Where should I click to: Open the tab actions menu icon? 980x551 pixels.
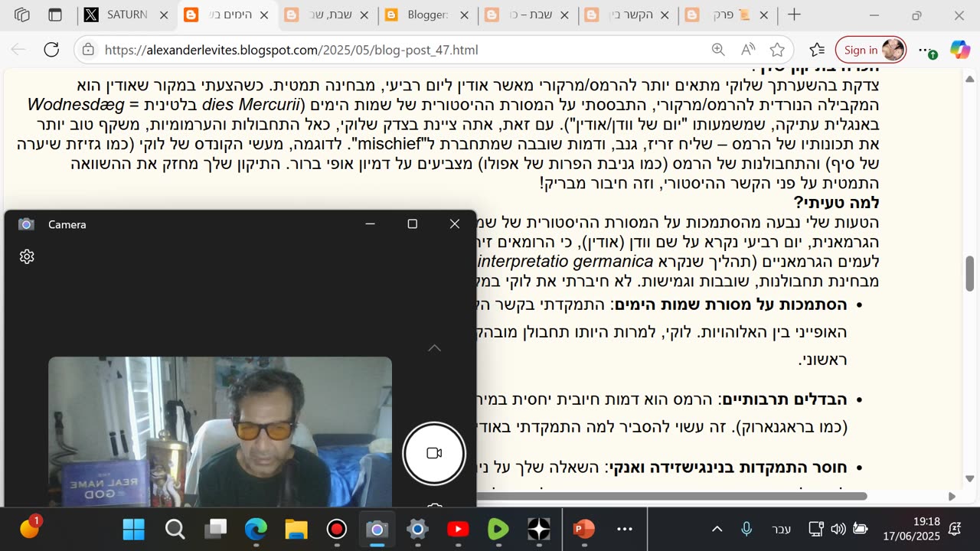click(55, 15)
